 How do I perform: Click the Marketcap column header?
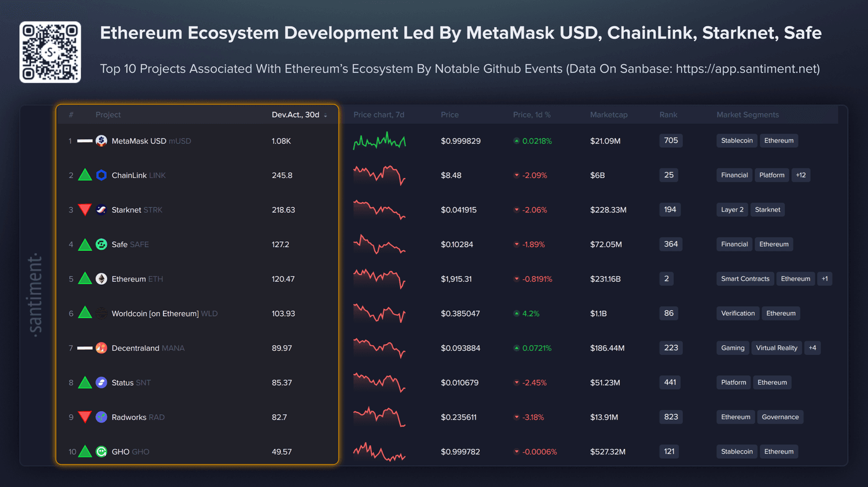609,115
